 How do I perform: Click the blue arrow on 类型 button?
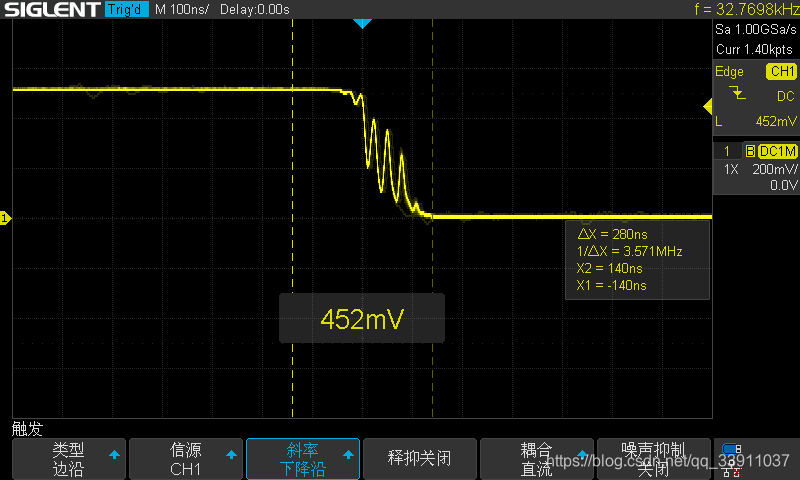114,454
